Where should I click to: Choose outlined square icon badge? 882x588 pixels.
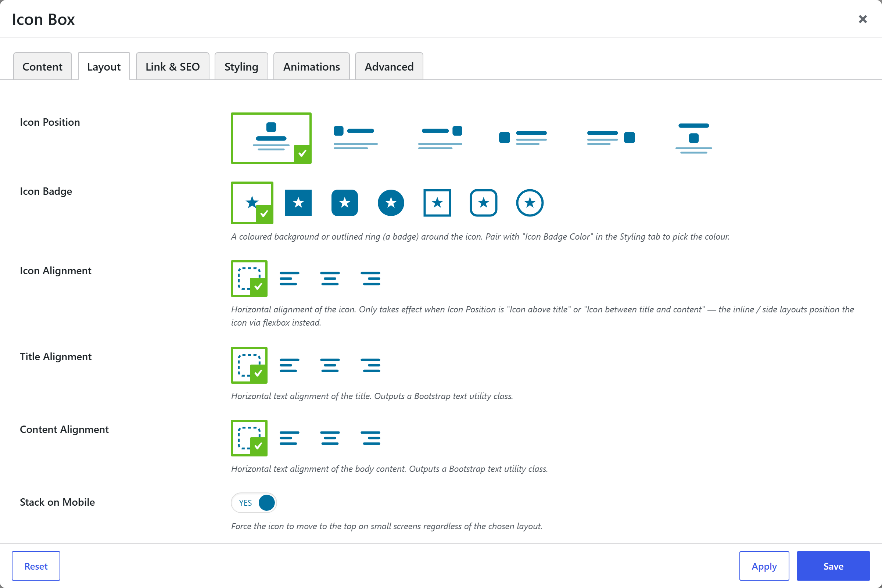coord(437,203)
